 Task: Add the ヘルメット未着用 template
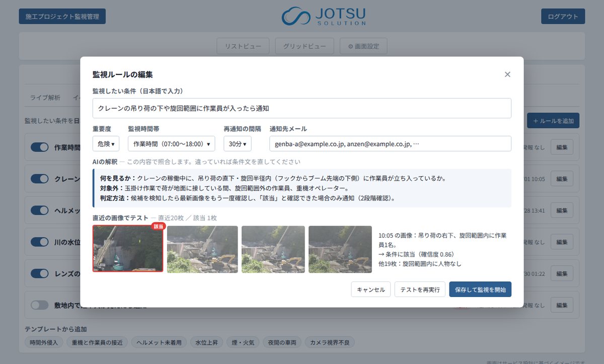point(159,342)
